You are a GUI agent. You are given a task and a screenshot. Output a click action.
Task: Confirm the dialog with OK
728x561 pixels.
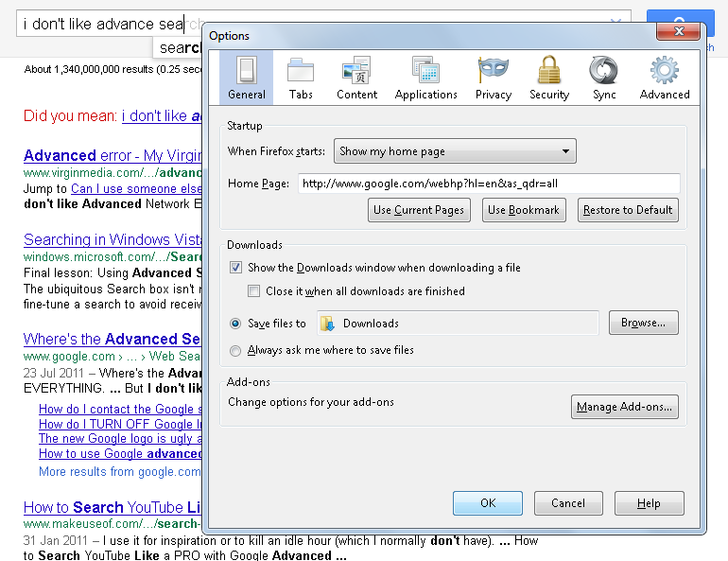pos(488,503)
